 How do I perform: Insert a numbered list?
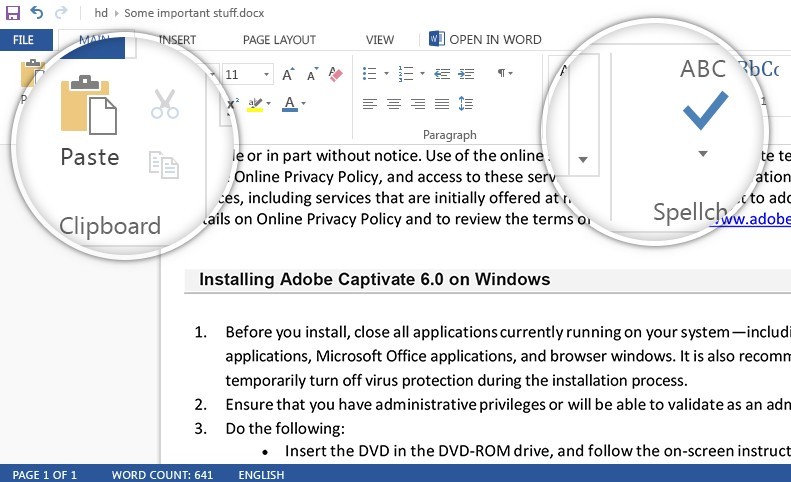tap(406, 74)
